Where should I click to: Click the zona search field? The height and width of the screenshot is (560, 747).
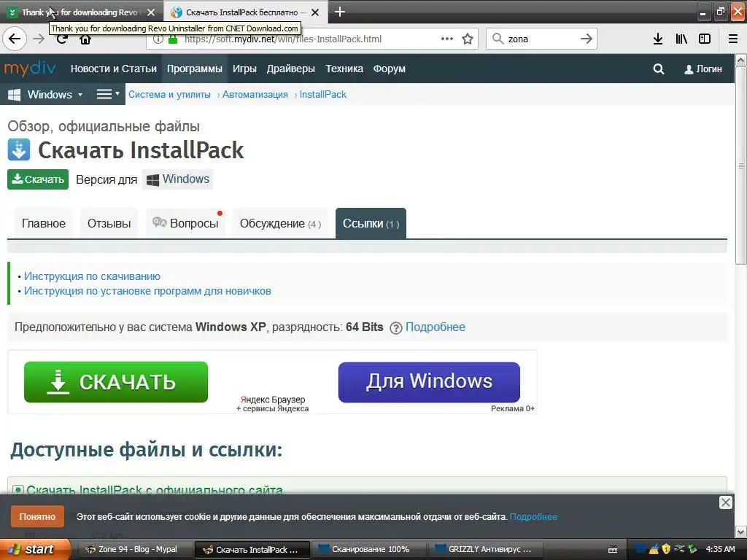[541, 39]
